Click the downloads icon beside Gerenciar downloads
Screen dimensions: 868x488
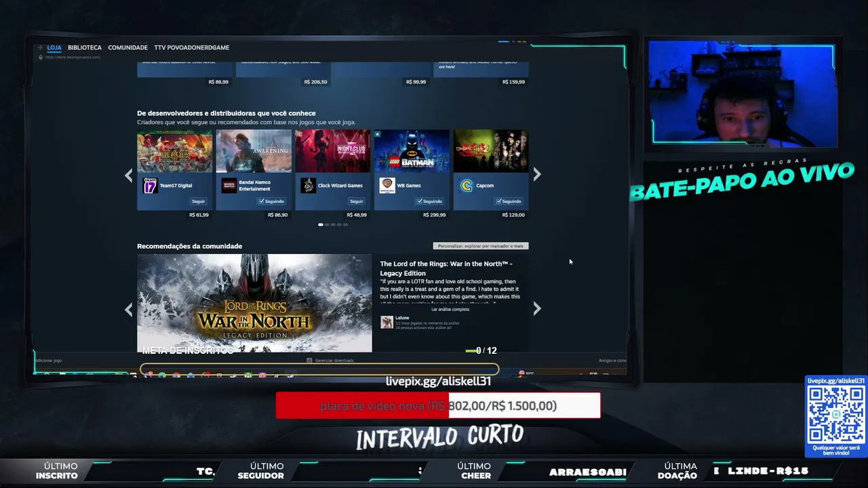pyautogui.click(x=310, y=361)
